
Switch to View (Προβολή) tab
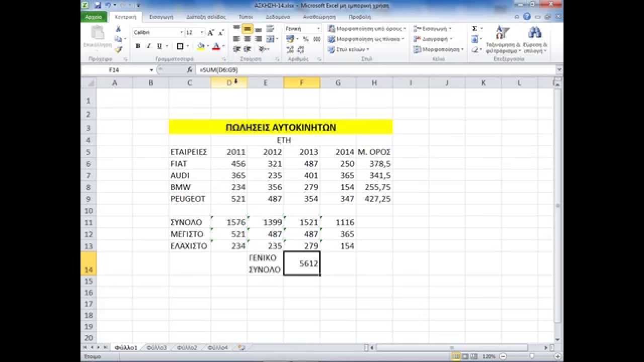pos(360,17)
